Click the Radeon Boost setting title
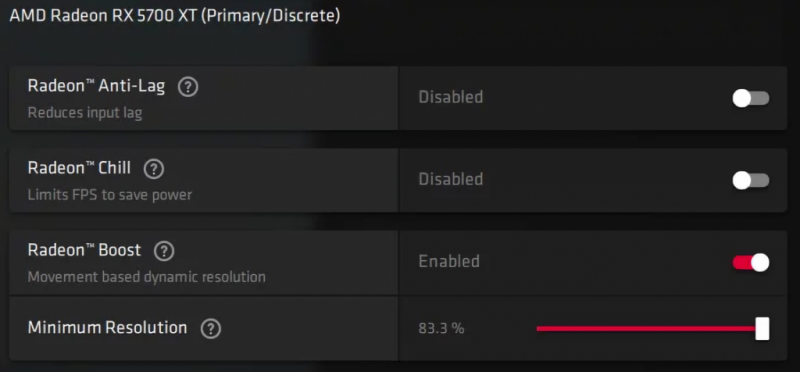The width and height of the screenshot is (800, 372). 84,250
